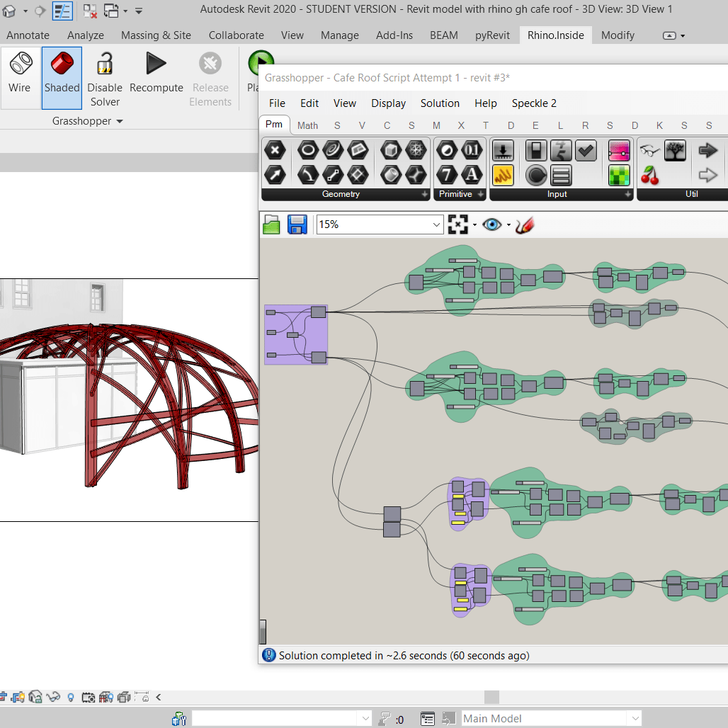Open the Main Model design options dropdown
Image resolution: width=728 pixels, height=728 pixels.
tap(634, 718)
